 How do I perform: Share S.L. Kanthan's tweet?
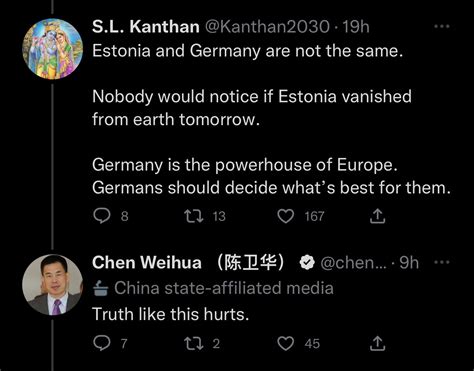[x=377, y=216]
